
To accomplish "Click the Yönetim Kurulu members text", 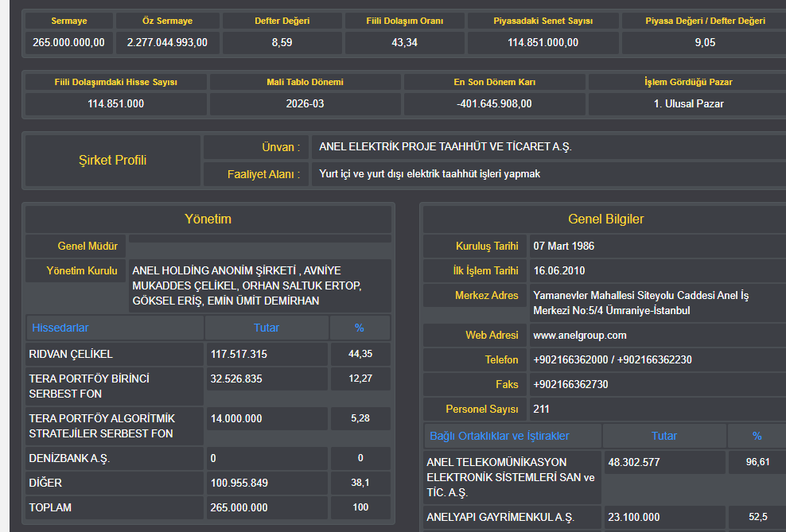I will click(247, 285).
